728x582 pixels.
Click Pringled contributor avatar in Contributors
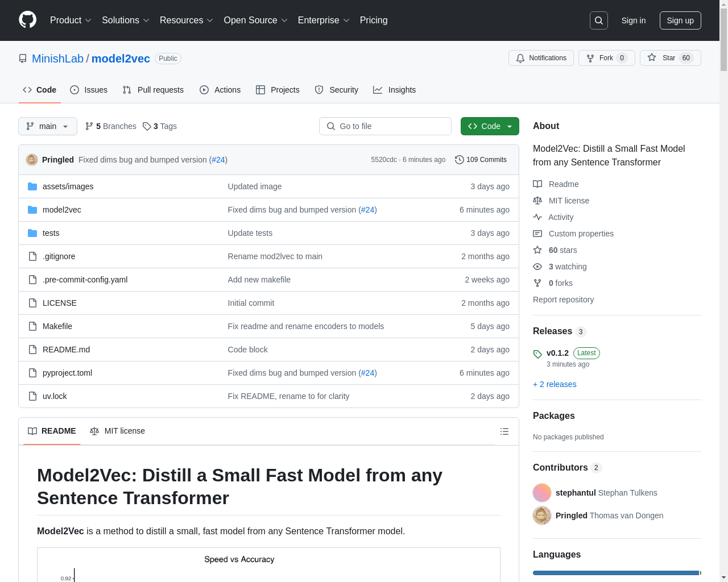pyautogui.click(x=542, y=516)
